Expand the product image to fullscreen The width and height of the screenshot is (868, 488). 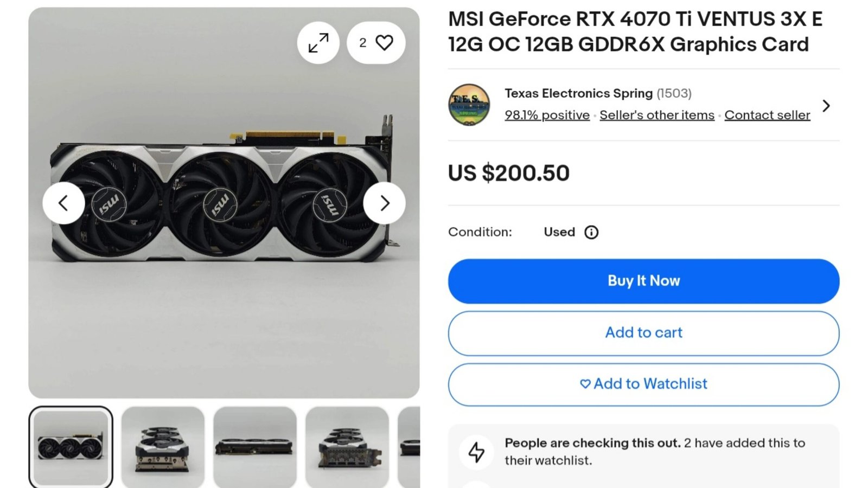318,43
